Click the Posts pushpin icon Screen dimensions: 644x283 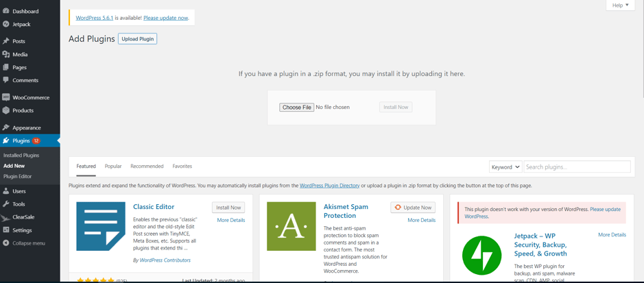point(6,41)
